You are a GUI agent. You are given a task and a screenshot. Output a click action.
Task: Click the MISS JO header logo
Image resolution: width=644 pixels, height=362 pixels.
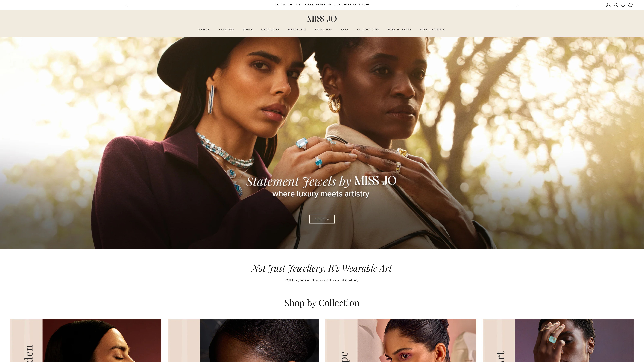[322, 19]
